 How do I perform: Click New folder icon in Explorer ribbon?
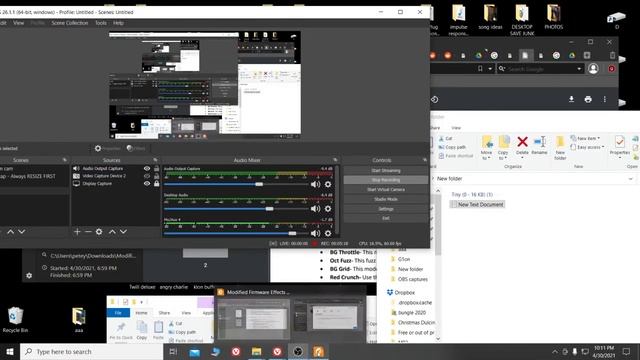click(560, 148)
